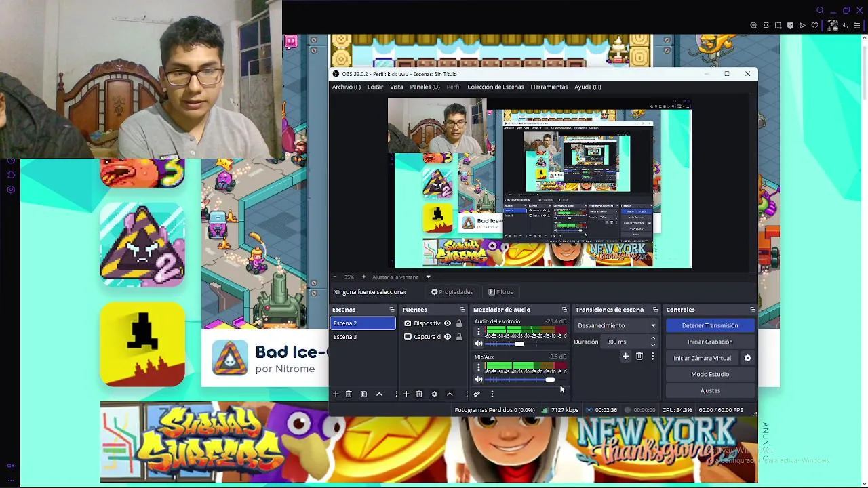This screenshot has width=868, height=488.
Task: Toggle visibility eye for Captura source
Action: click(448, 337)
